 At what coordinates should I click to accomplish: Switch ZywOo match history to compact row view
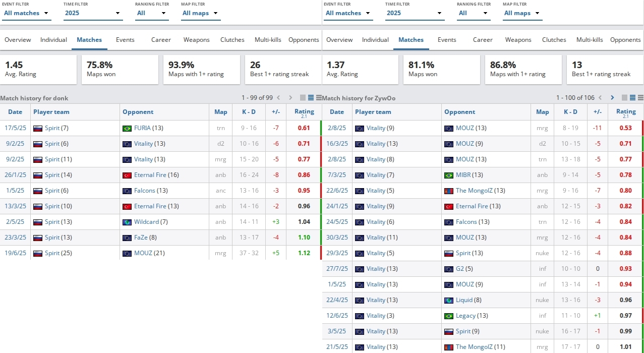coord(625,98)
